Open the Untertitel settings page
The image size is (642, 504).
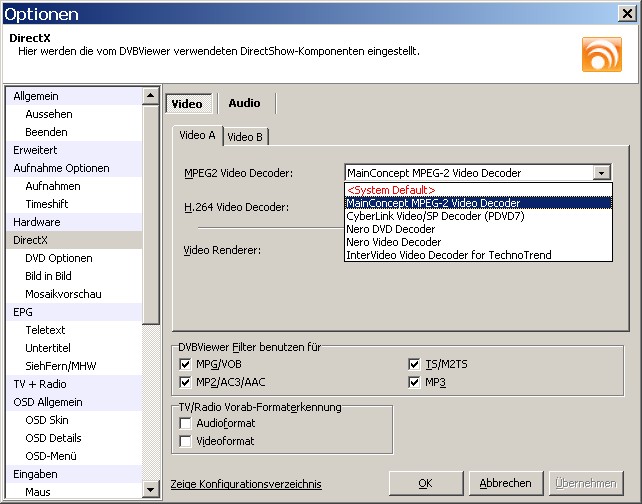[74, 348]
